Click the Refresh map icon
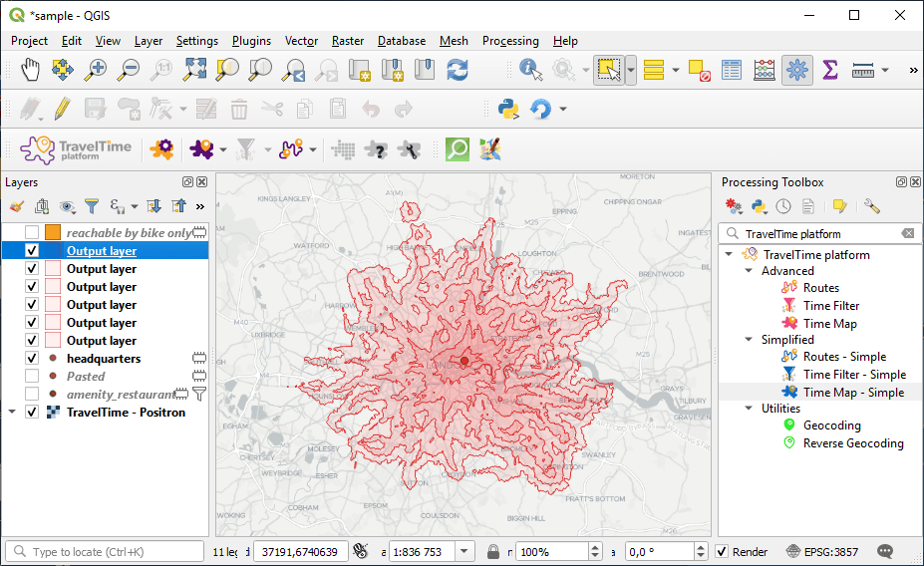The height and width of the screenshot is (566, 924). click(x=458, y=70)
